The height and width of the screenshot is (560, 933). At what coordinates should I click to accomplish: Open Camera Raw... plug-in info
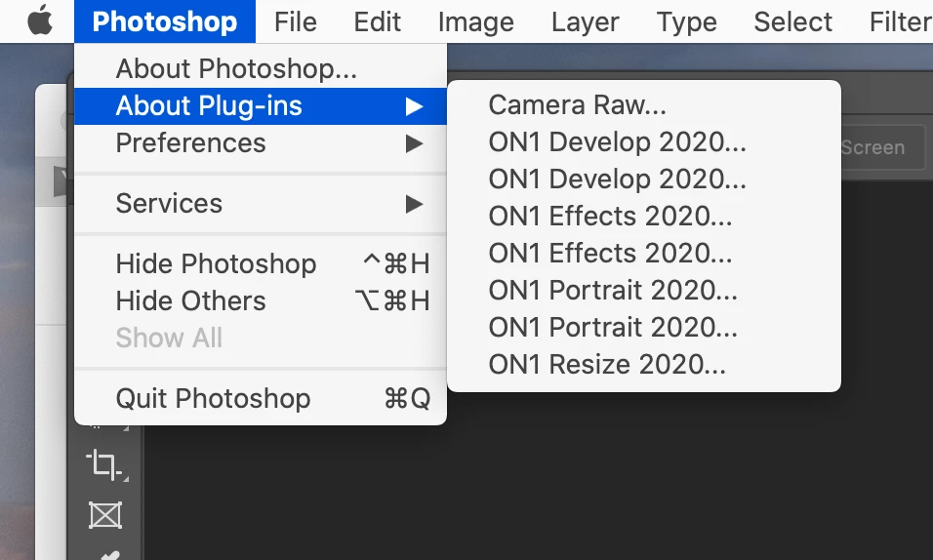tap(644, 104)
